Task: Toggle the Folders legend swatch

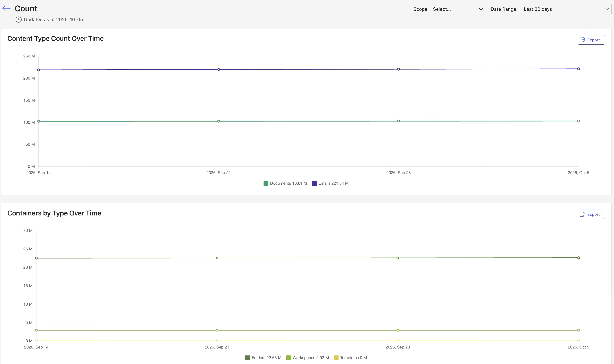Action: pos(247,358)
